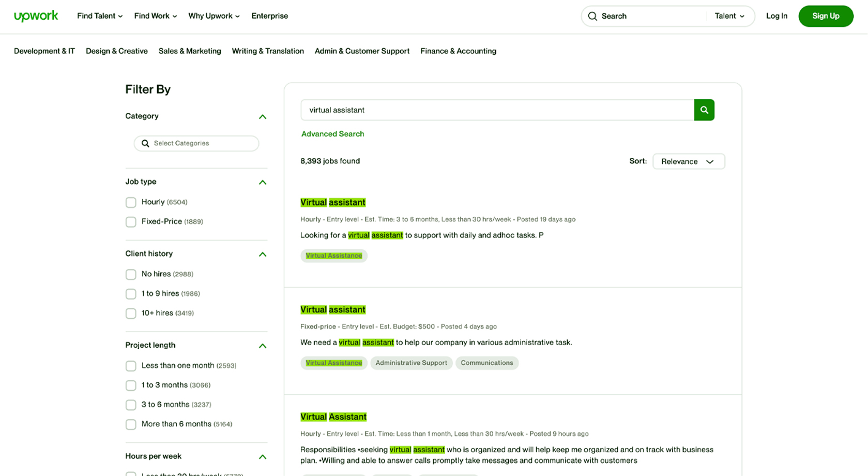Image resolution: width=868 pixels, height=476 pixels.
Task: Click the Select Categories search icon
Action: click(145, 143)
